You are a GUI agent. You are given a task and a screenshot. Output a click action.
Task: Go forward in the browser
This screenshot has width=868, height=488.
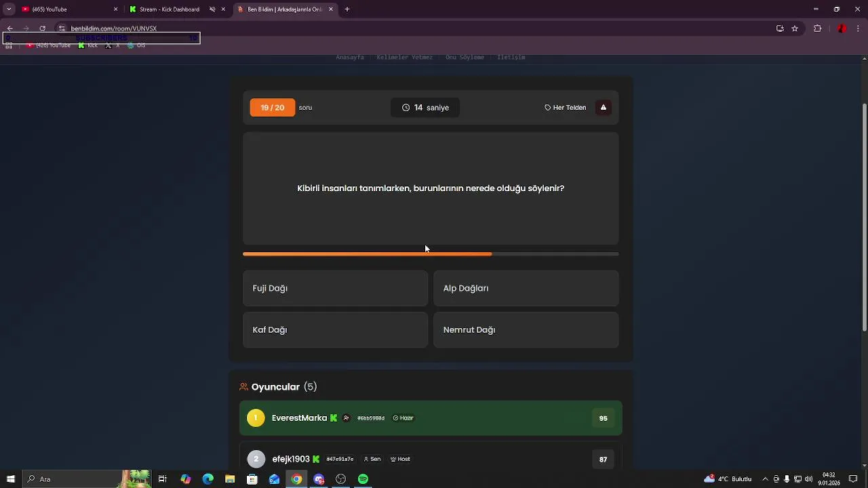click(x=26, y=28)
